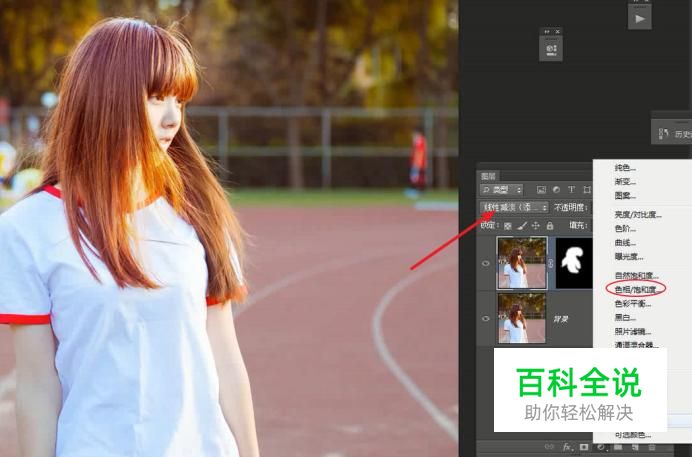
Task: Toggle the layer-mask link chain icon
Action: 551,263
